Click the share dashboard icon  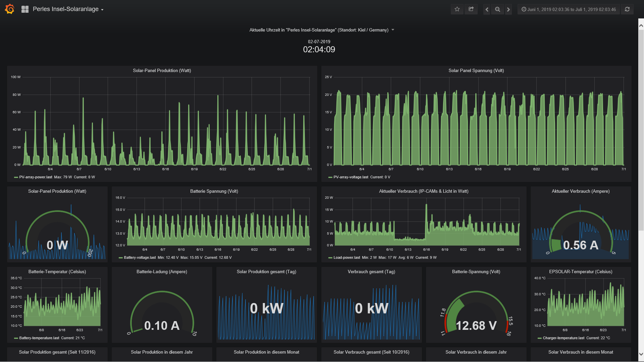coord(471,9)
